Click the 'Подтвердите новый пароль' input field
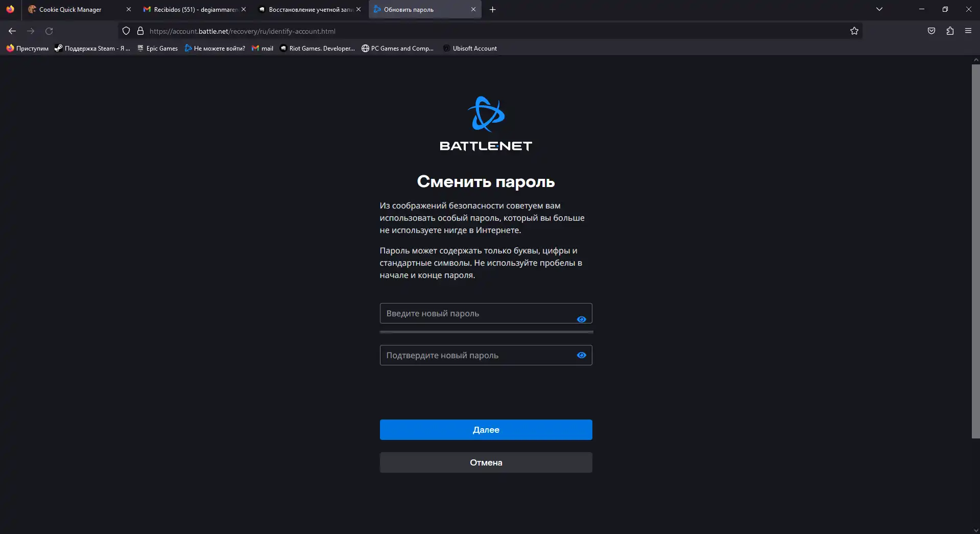This screenshot has width=980, height=534. point(486,355)
